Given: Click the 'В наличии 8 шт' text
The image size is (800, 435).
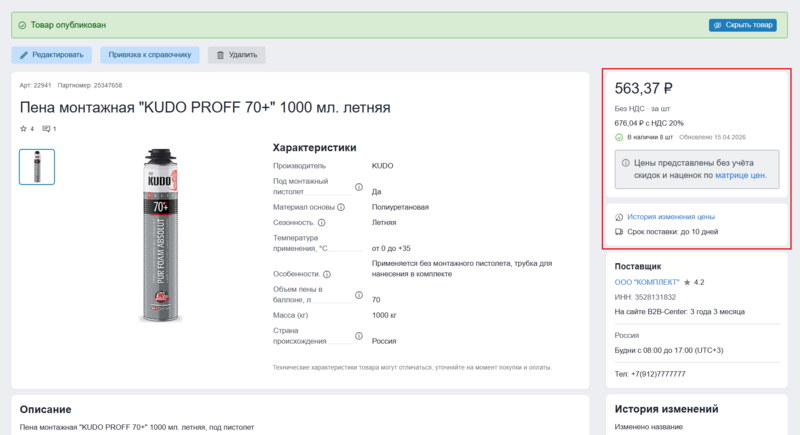Looking at the screenshot, I should [x=650, y=137].
